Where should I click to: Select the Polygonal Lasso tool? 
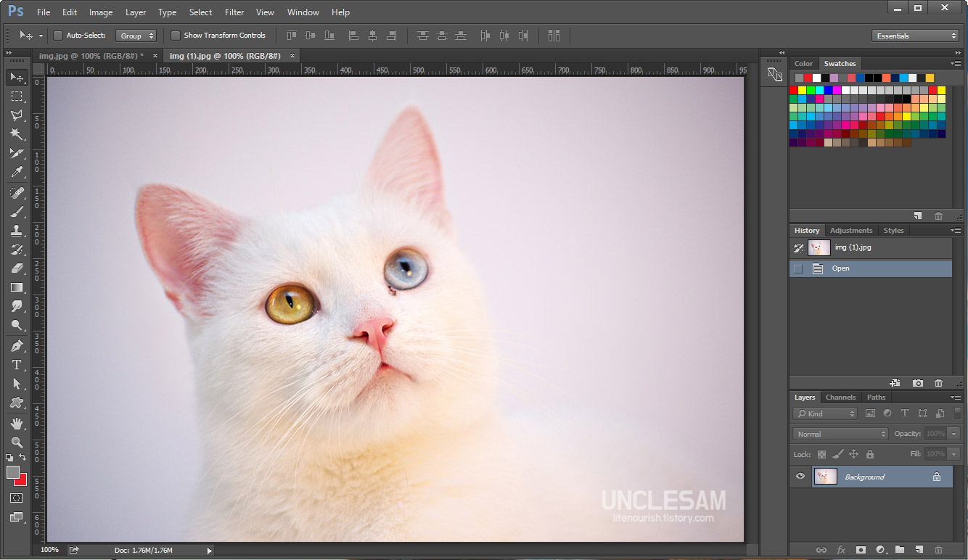(16, 115)
